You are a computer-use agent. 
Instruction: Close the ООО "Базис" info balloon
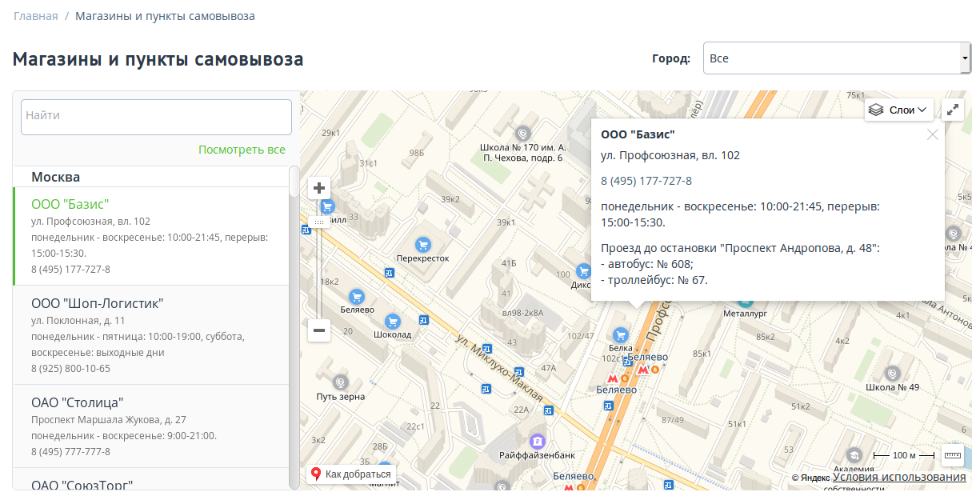point(932,134)
